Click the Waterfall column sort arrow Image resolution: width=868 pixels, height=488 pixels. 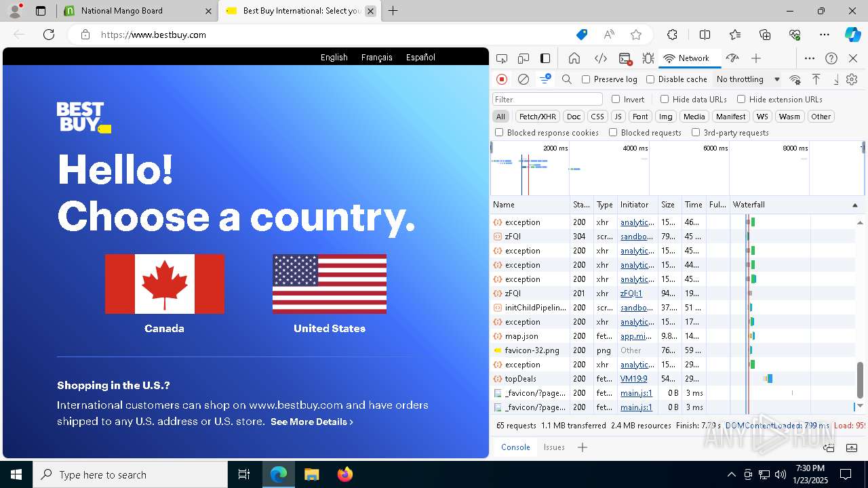(854, 205)
